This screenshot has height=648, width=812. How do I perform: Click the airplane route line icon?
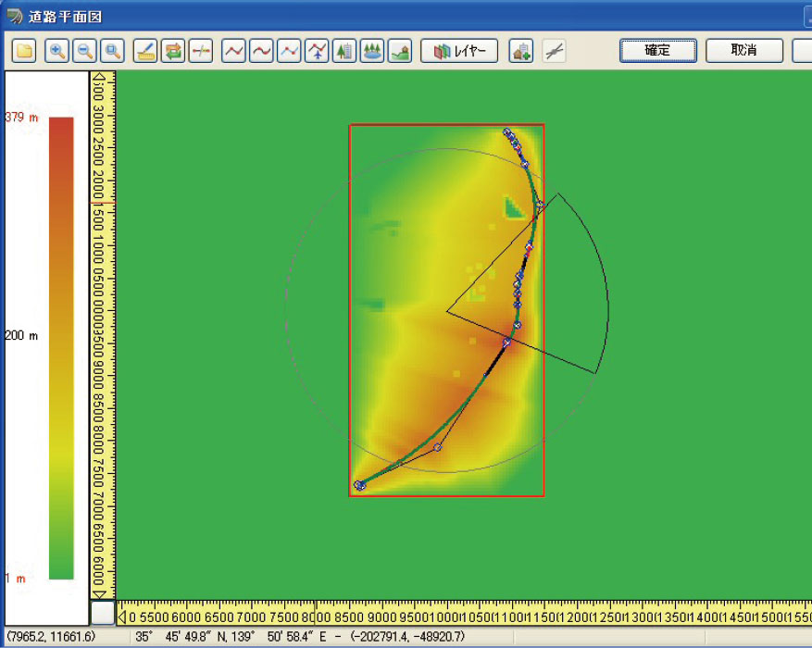pyautogui.click(x=318, y=51)
